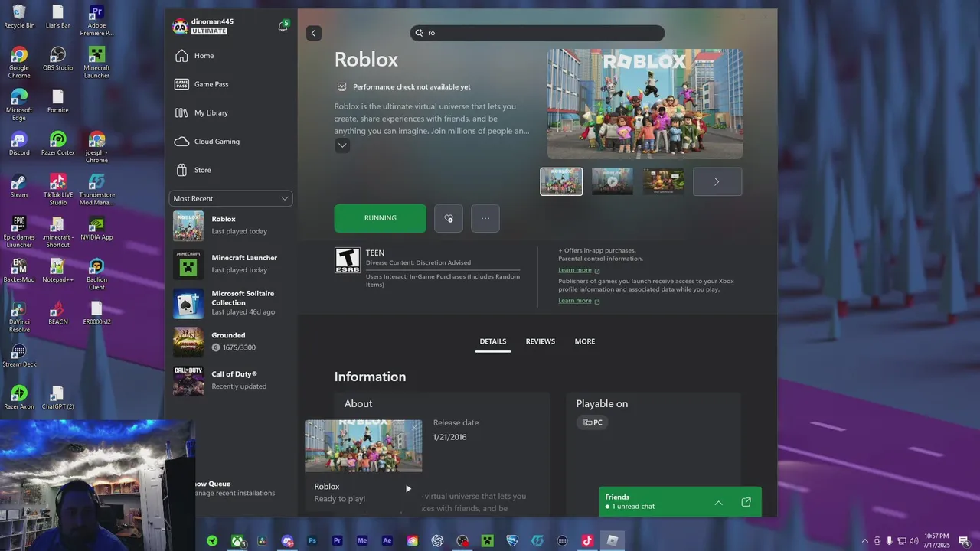Click the search magnifier icon

(x=419, y=33)
